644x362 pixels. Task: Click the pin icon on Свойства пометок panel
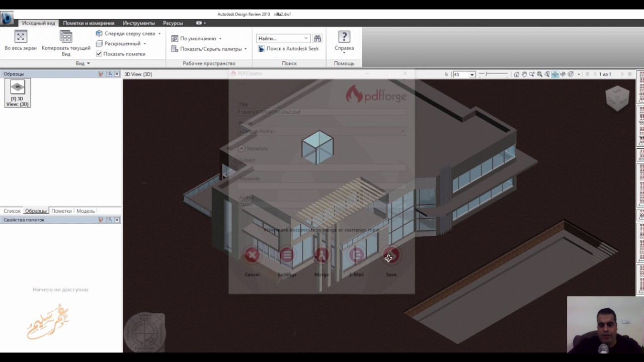101,220
